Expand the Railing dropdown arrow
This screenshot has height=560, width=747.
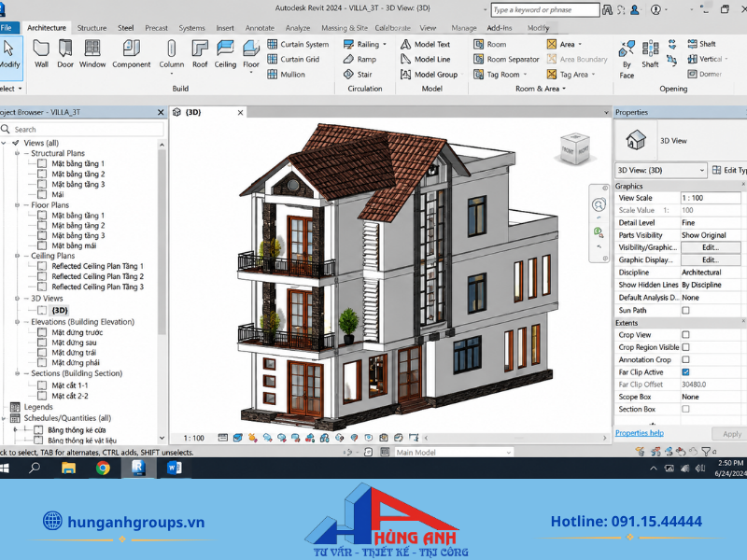(x=385, y=45)
